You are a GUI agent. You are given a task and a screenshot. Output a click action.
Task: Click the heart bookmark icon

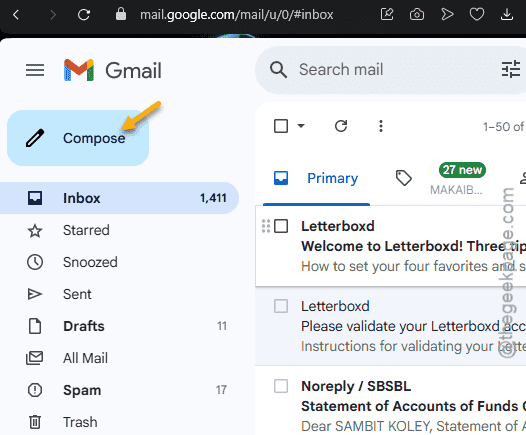pyautogui.click(x=477, y=14)
